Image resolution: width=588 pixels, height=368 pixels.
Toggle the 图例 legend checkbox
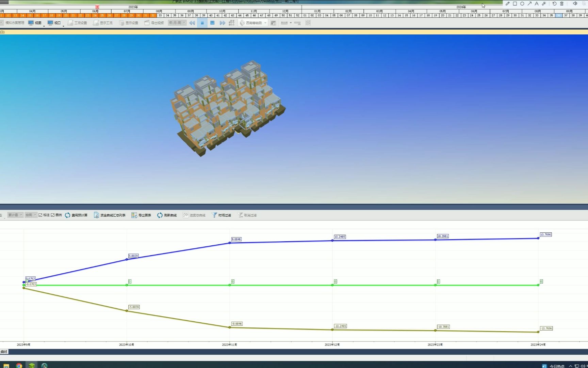(53, 215)
